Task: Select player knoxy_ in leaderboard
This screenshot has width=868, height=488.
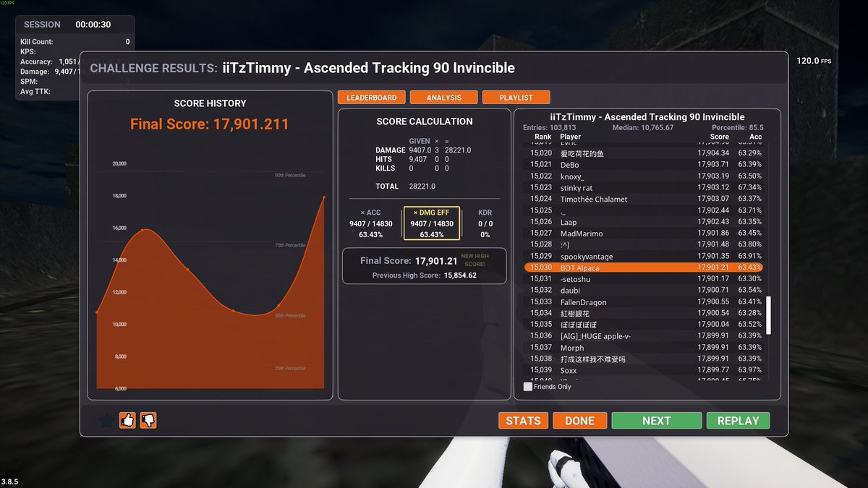Action: tap(644, 176)
